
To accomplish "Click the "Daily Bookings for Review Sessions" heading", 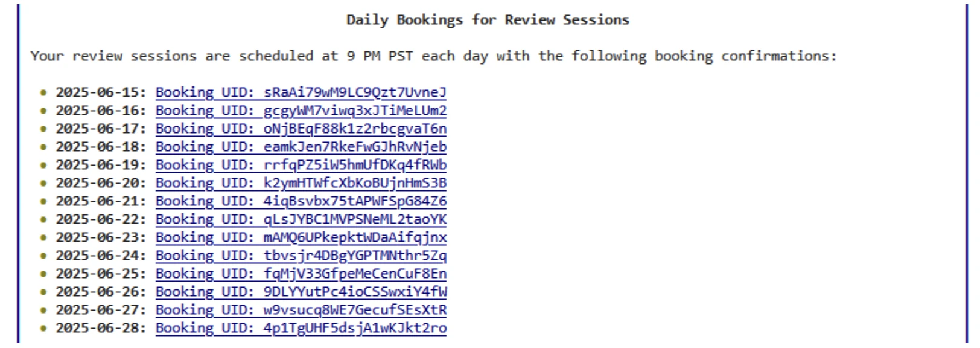I will tap(488, 20).
